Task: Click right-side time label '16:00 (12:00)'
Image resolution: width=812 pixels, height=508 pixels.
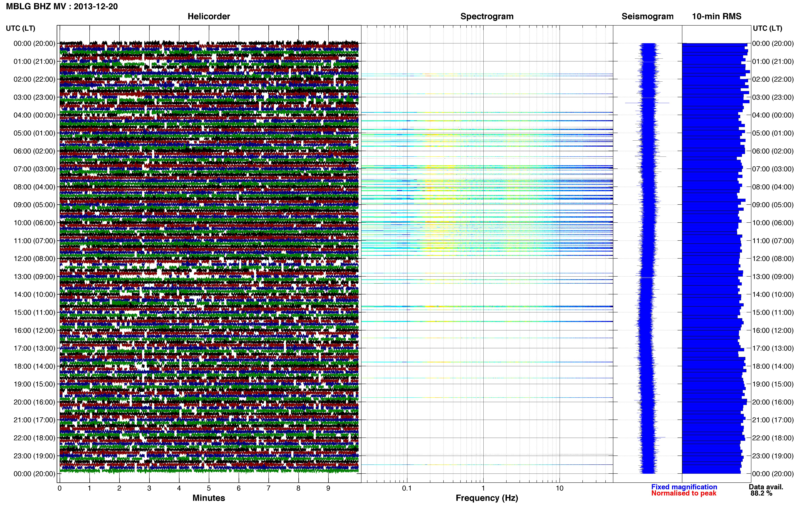Action: click(x=773, y=330)
